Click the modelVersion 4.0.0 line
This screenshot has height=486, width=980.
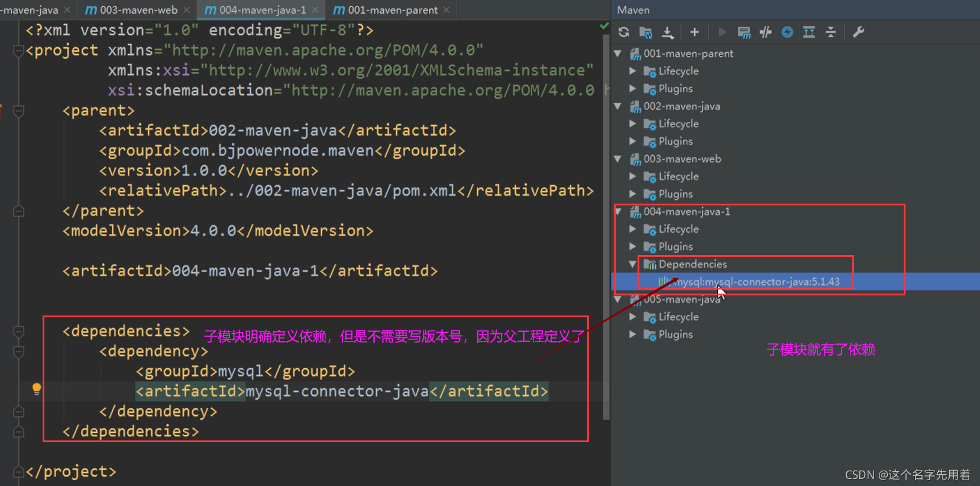pyautogui.click(x=218, y=231)
